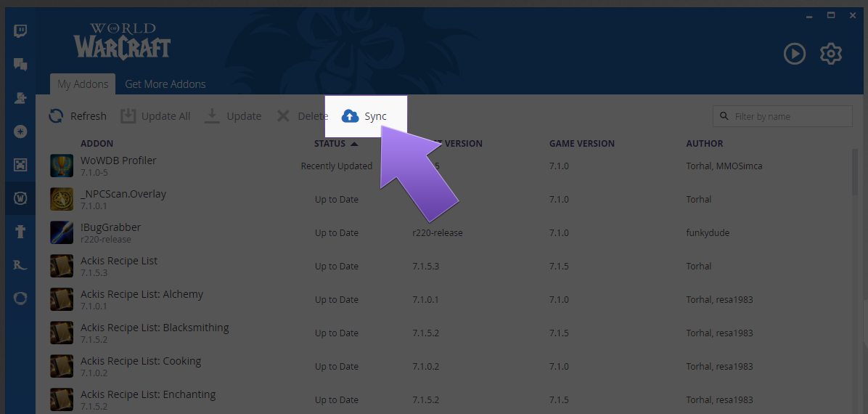Click Ackis Recipe List: Enchanting icon
868x414 pixels.
[62, 399]
